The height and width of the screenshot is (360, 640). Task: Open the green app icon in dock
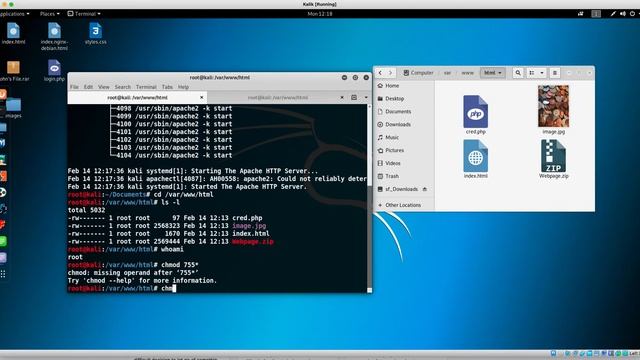(3, 241)
